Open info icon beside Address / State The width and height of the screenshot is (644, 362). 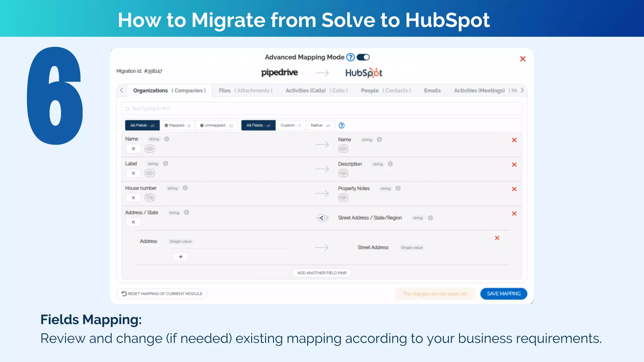coord(186,212)
